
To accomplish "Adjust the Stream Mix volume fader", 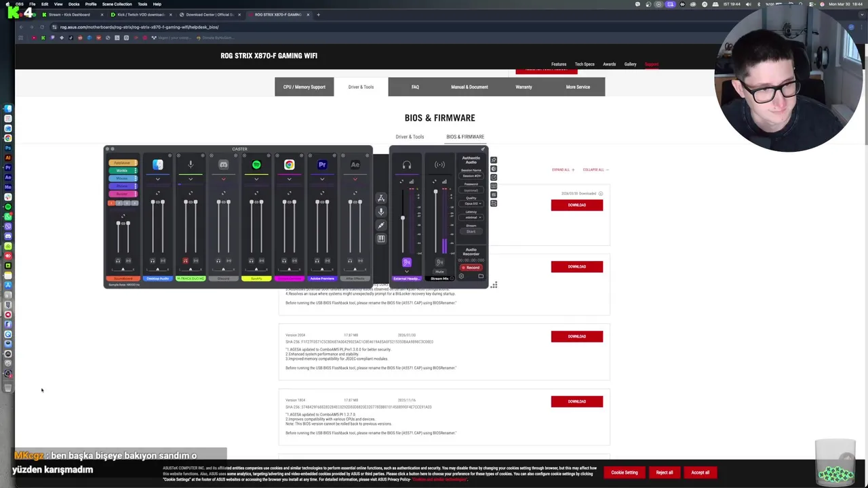I will point(435,191).
